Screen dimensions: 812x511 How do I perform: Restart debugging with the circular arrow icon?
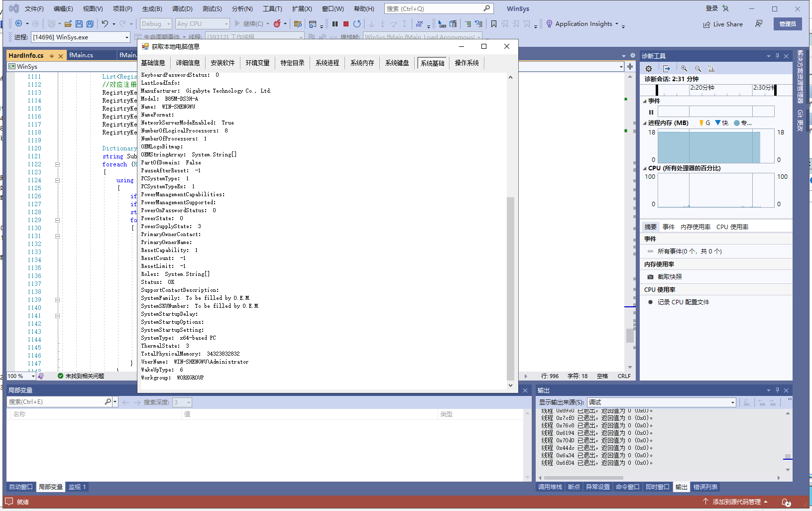[x=357, y=23]
